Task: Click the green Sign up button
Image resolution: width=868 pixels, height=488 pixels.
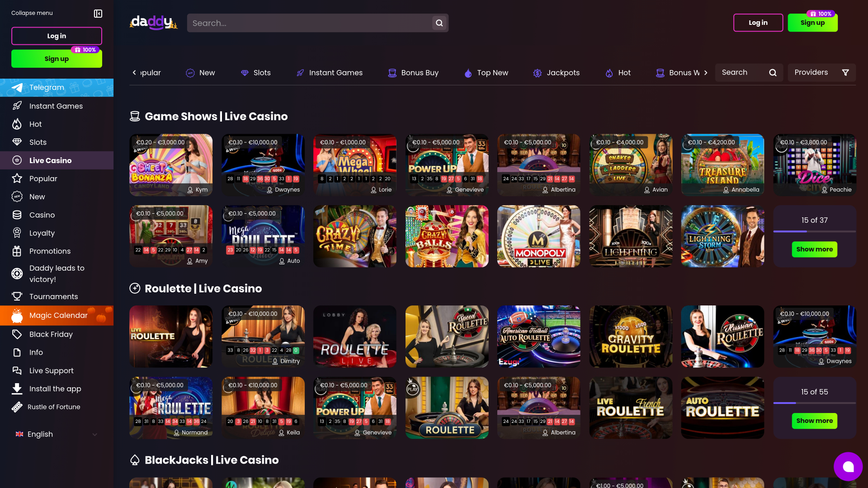Action: tap(812, 22)
